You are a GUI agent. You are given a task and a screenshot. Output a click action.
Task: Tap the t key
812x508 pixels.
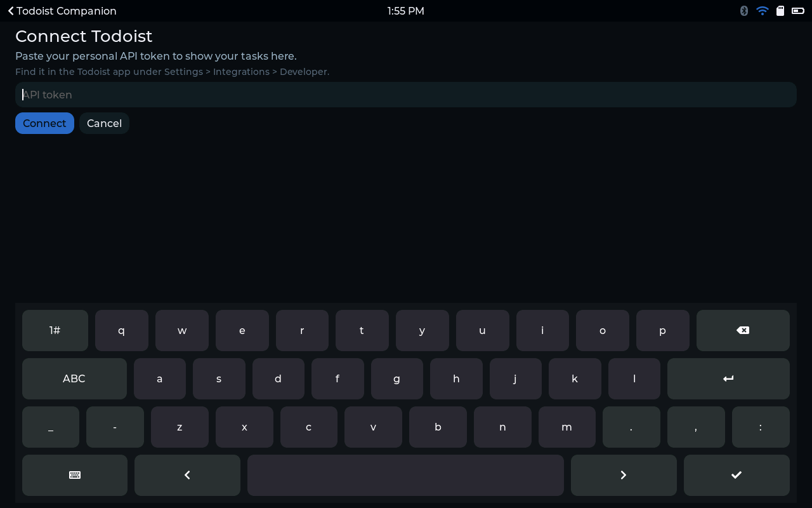pyautogui.click(x=362, y=330)
